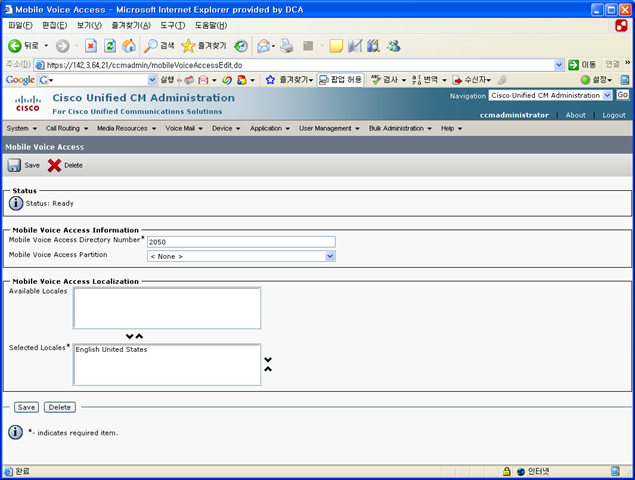The height and width of the screenshot is (480, 635).
Task: Open the System menu
Action: pos(21,128)
